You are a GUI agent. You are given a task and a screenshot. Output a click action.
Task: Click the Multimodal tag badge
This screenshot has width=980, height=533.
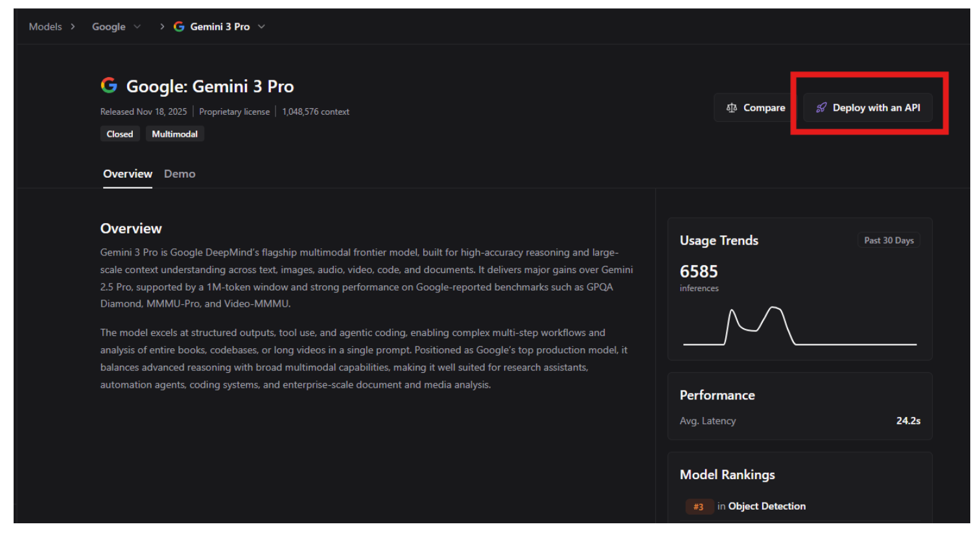tap(174, 134)
